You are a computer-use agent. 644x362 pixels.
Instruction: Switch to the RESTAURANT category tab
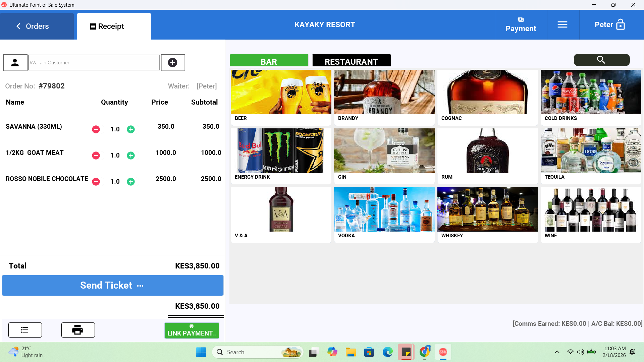tap(351, 61)
